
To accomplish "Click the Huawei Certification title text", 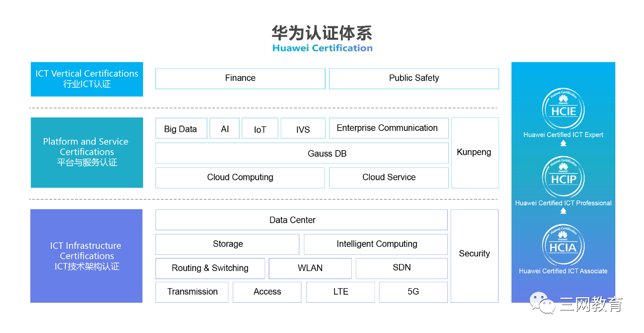I will tap(322, 48).
